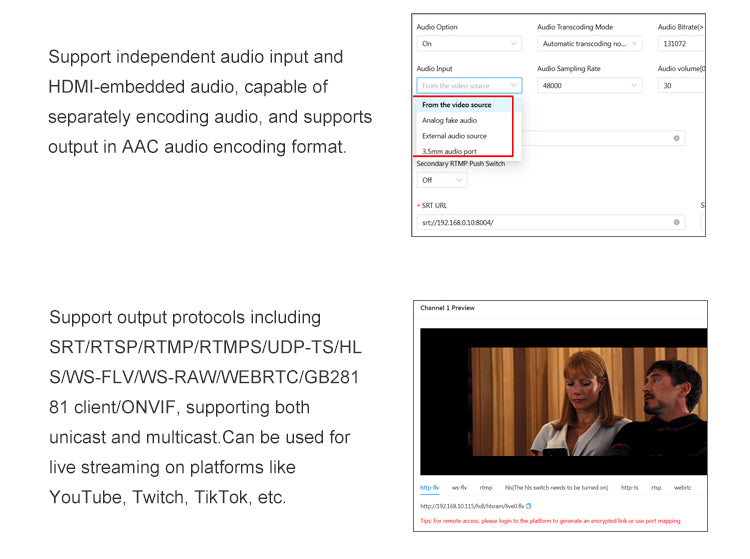750x559 pixels.
Task: Switch to the rtmp tab
Action: pos(485,488)
